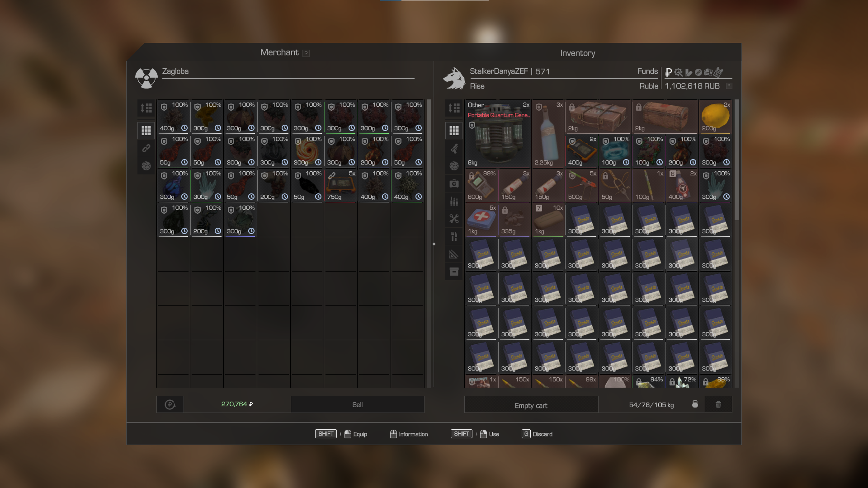This screenshot has width=868, height=488.
Task: Click the merchant cart scrollbar
Action: [429, 160]
